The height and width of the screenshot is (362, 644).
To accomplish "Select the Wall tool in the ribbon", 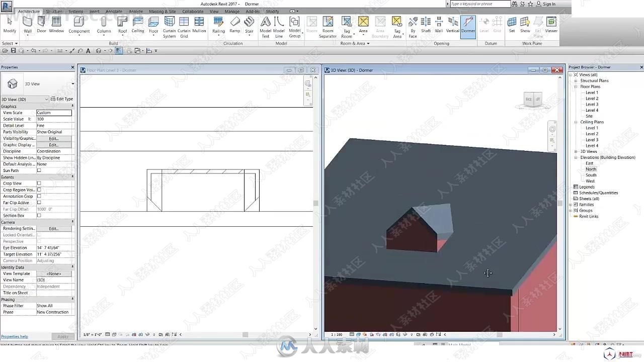I will pos(28,25).
